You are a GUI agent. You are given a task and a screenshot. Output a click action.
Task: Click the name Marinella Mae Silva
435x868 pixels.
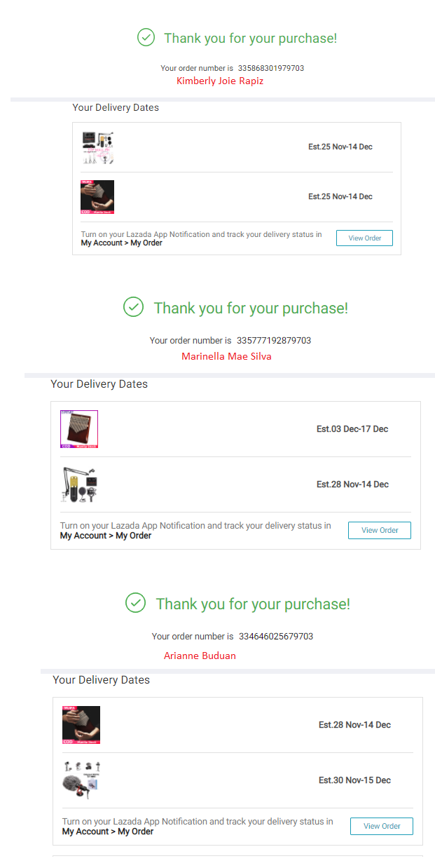(226, 356)
